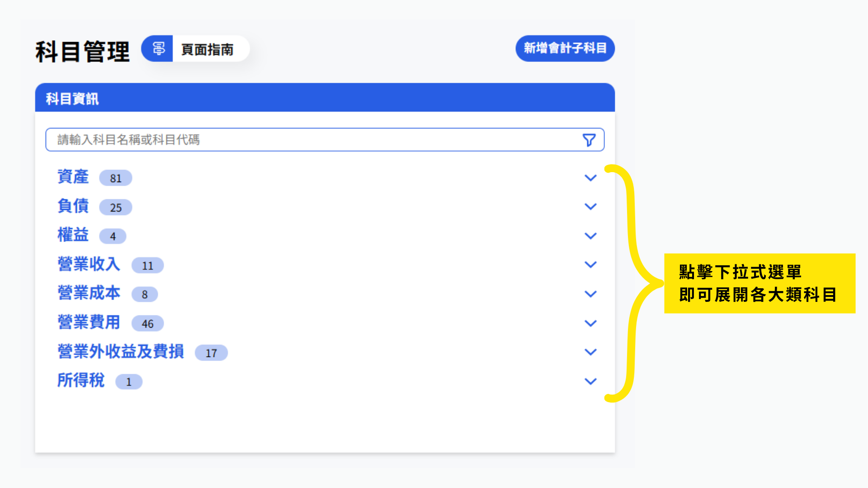
Task: Expand the 營業收入 category chevron
Action: click(590, 264)
